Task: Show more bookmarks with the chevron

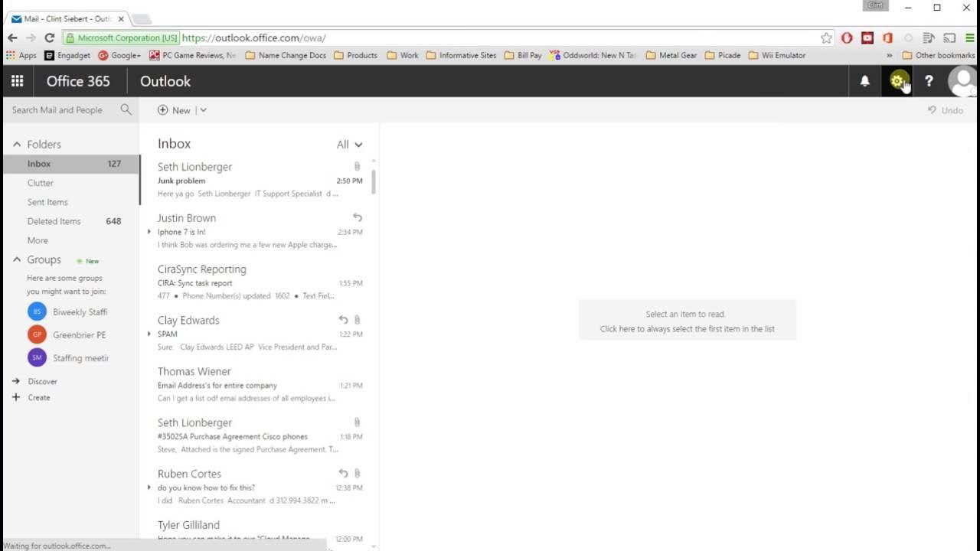Action: click(x=889, y=55)
